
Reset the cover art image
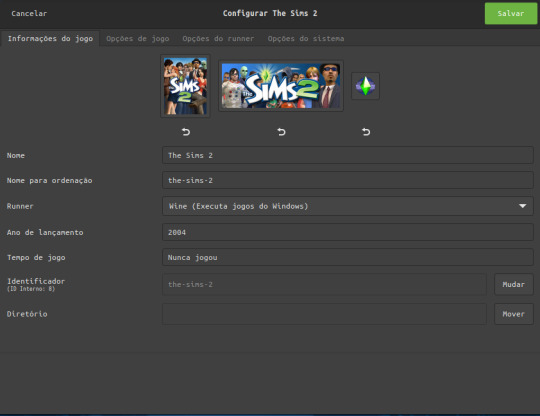click(186, 132)
